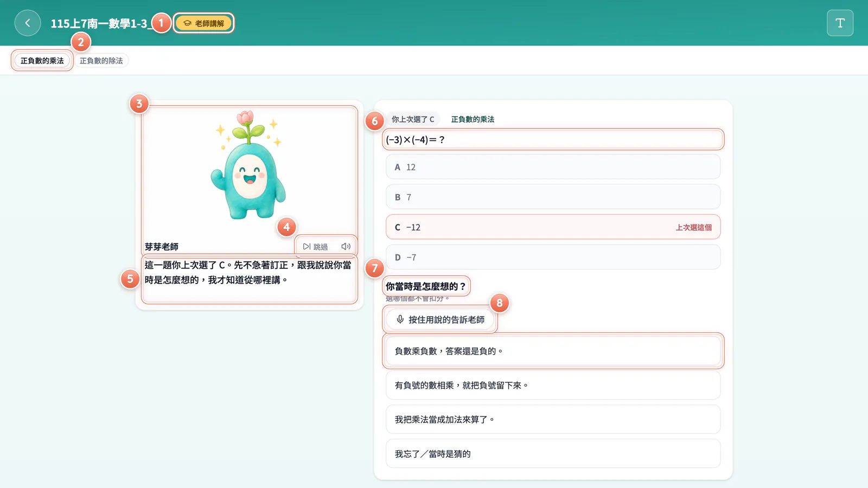This screenshot has width=868, height=488.
Task: Click the 正負數的乘法 topic label above question
Action: (473, 119)
